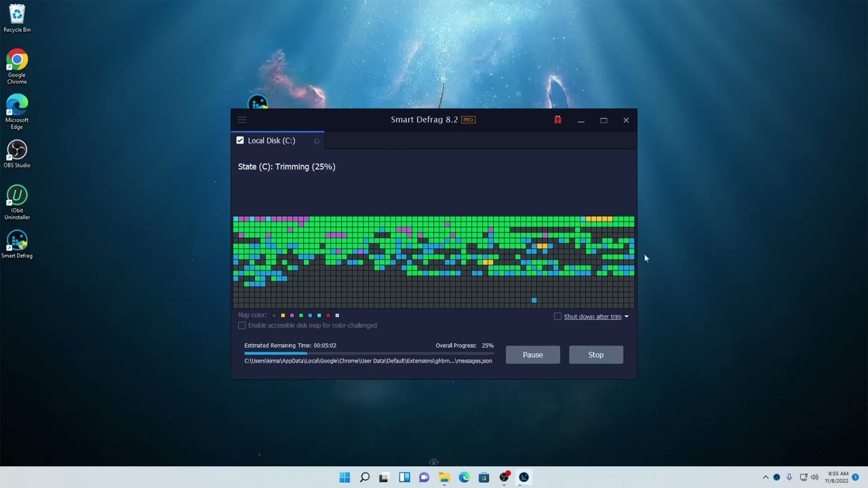
Task: Click the green map color swatch
Action: pyautogui.click(x=301, y=315)
